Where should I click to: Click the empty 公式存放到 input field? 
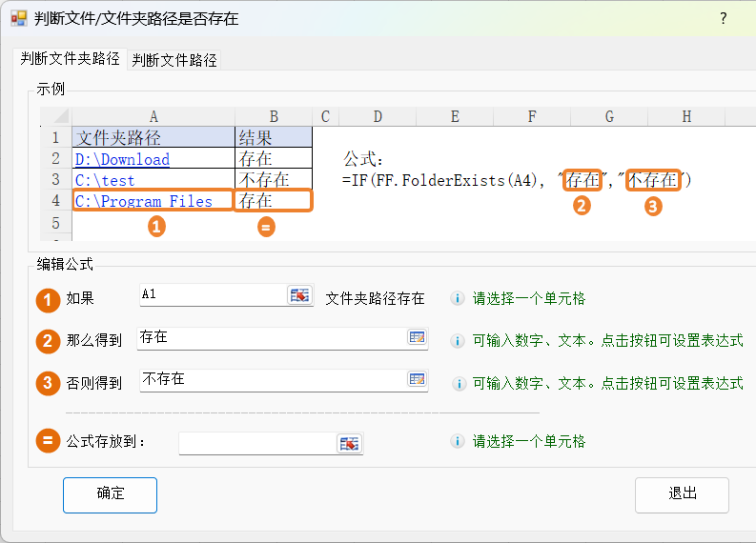[x=256, y=444]
